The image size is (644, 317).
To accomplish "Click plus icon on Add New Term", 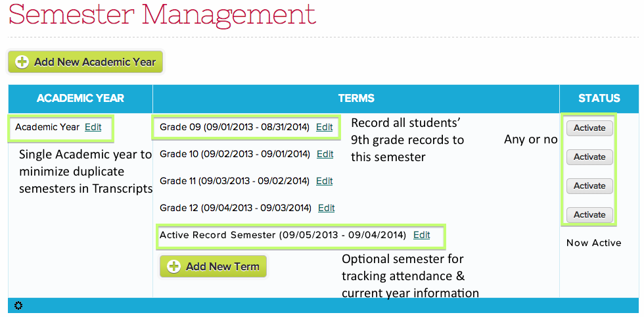I will (x=173, y=266).
